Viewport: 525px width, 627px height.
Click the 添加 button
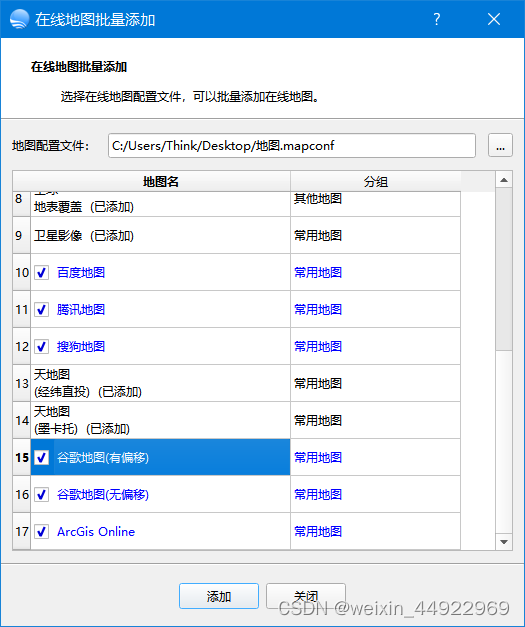coord(219,596)
